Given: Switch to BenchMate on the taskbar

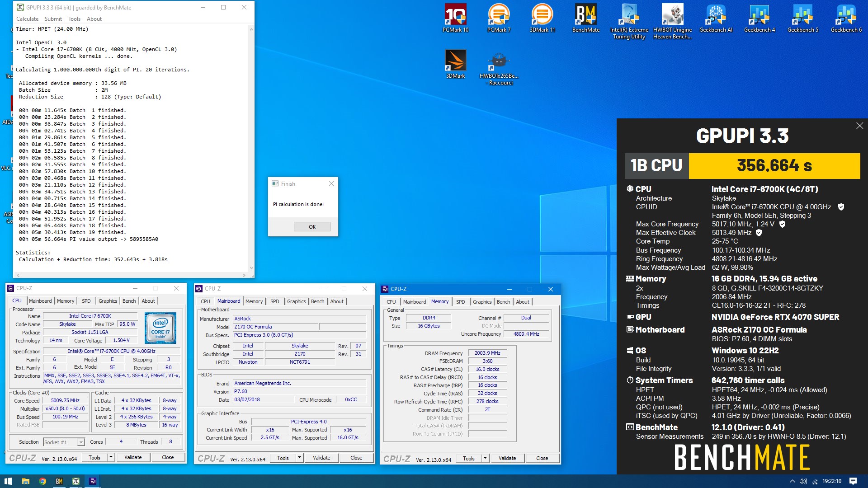Looking at the screenshot, I should [x=59, y=481].
